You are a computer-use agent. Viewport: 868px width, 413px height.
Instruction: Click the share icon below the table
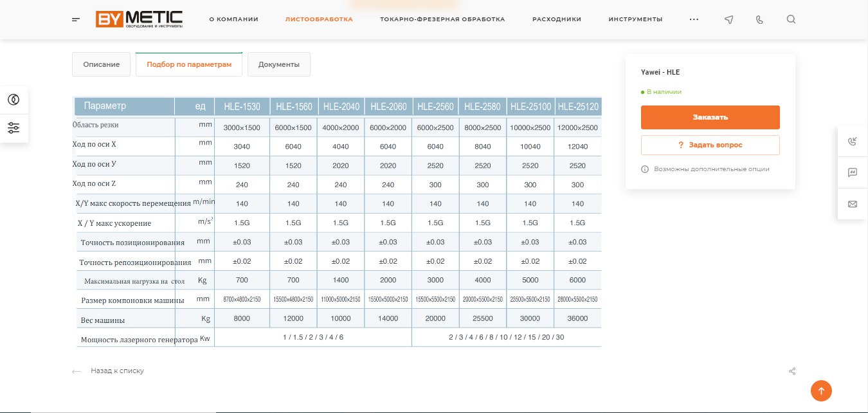pos(792,371)
